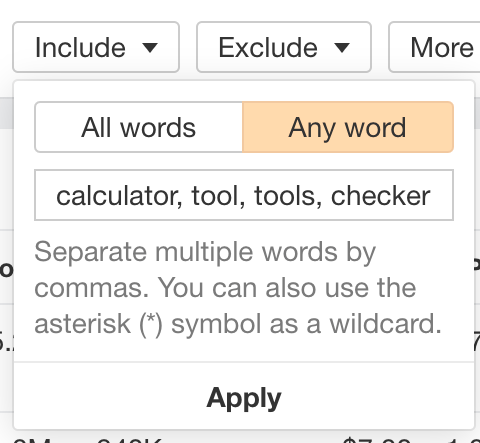The image size is (480, 443).
Task: Place cursor on 'checker' in keyword field
Action: (381, 196)
